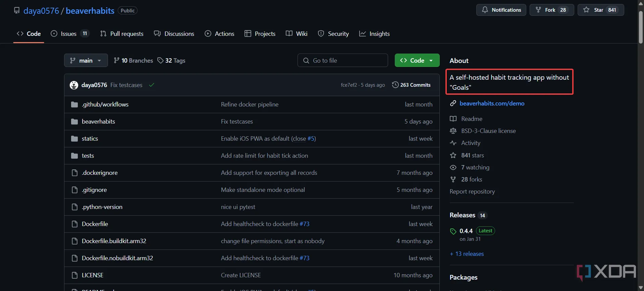Open the main branch dropdown
This screenshot has height=291, width=644.
(86, 61)
